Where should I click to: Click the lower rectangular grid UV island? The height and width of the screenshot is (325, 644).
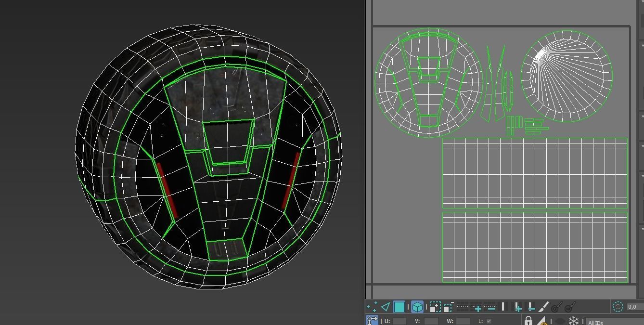point(535,247)
